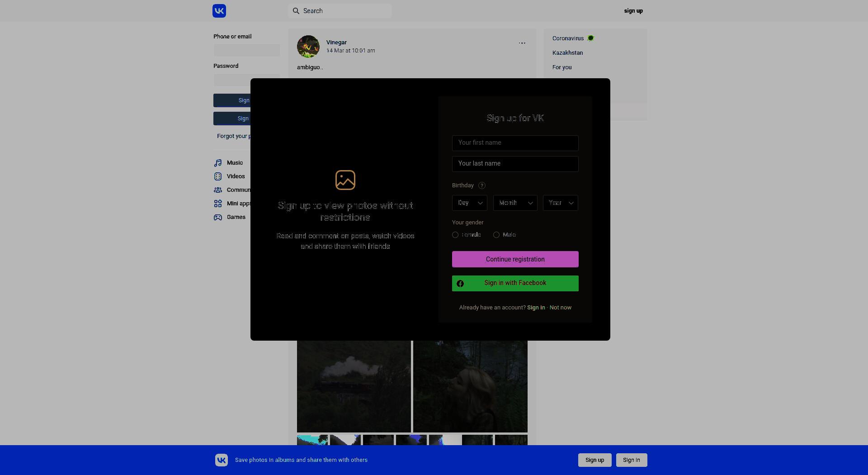Image resolution: width=868 pixels, height=475 pixels.
Task: Select the Female gender radio button
Action: (455, 235)
